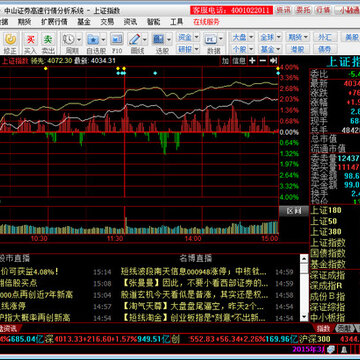Click the 行情 button in title bar

(322, 10)
